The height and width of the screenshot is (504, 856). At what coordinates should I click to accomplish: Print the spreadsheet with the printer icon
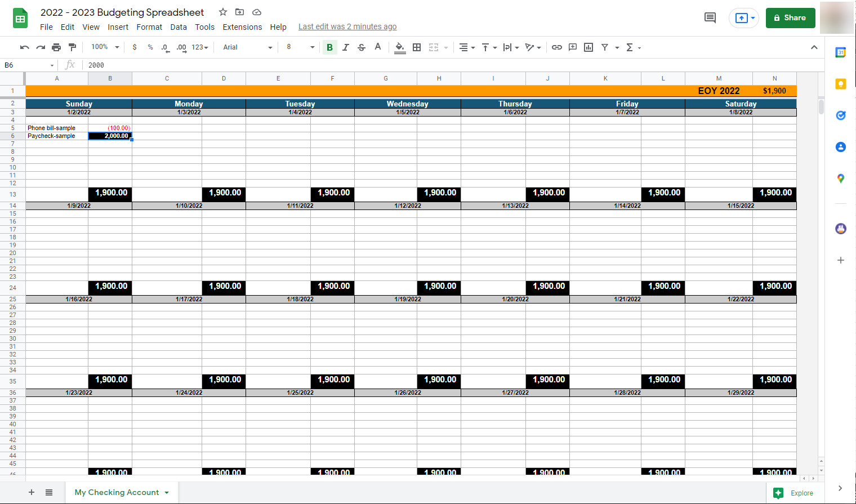[x=56, y=47]
